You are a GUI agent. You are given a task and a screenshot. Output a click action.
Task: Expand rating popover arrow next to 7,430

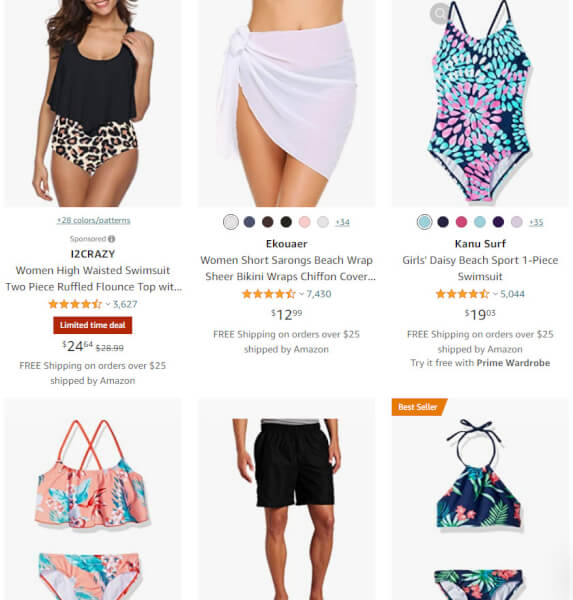pos(302,294)
